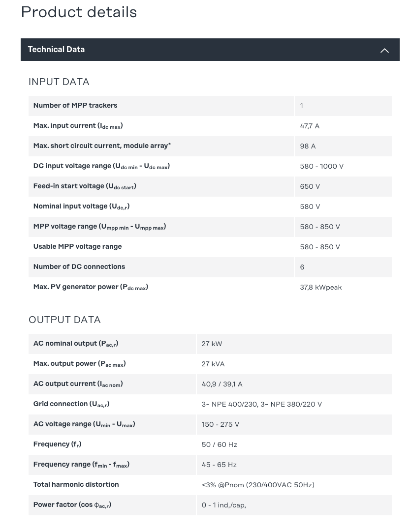The height and width of the screenshot is (532, 411).
Task: Click the Usable MPP voltage range label
Action: [x=77, y=247]
